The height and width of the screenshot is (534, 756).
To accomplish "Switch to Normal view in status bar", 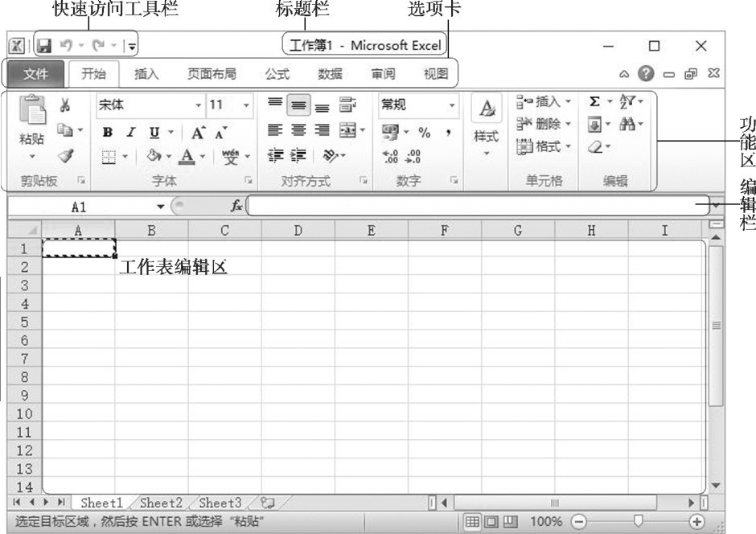I will [x=472, y=521].
